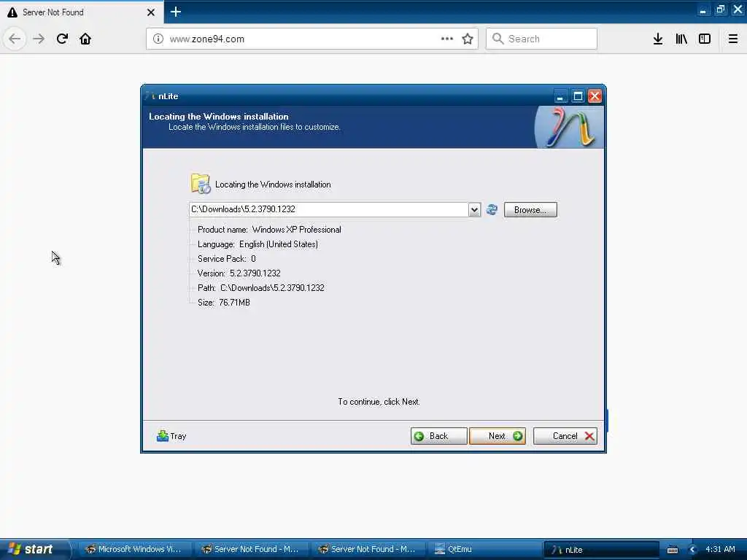
Task: Switch to first Server Not Found taskbar item
Action: point(251,549)
